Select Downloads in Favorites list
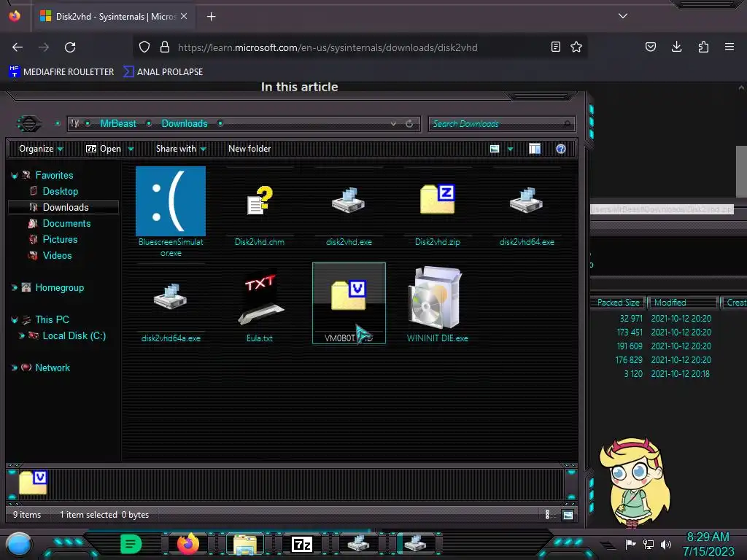Screen dimensions: 747x560 pyautogui.click(x=63, y=207)
